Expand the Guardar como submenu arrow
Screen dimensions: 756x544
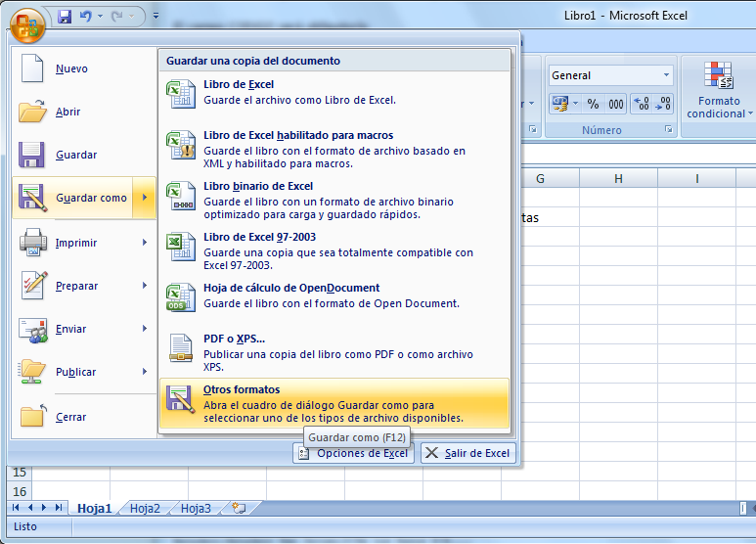(x=144, y=198)
